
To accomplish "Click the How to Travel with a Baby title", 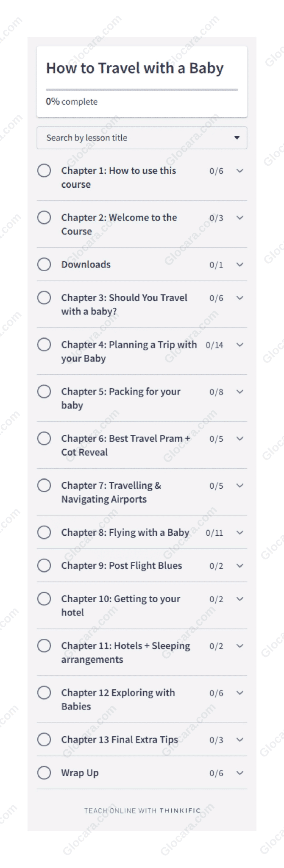I will [135, 68].
